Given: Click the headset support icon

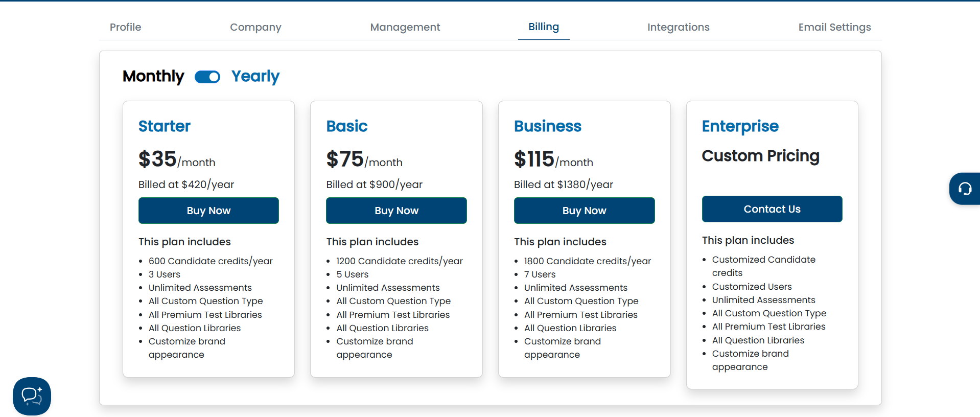Looking at the screenshot, I should tap(965, 189).
